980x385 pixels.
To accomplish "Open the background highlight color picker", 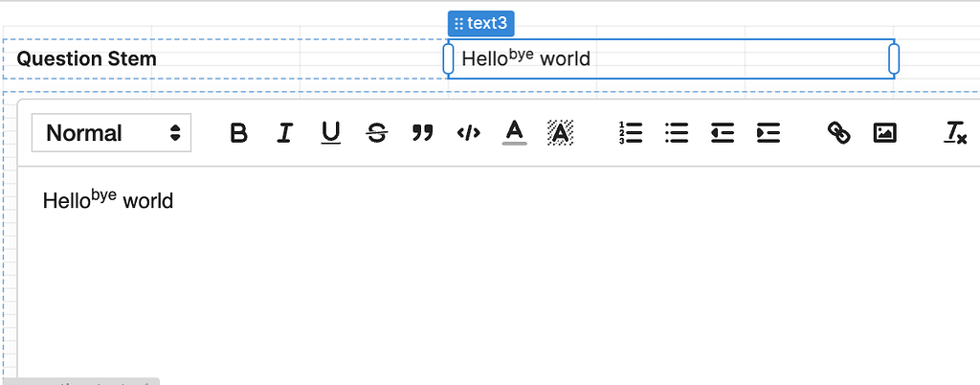I will pos(561,132).
